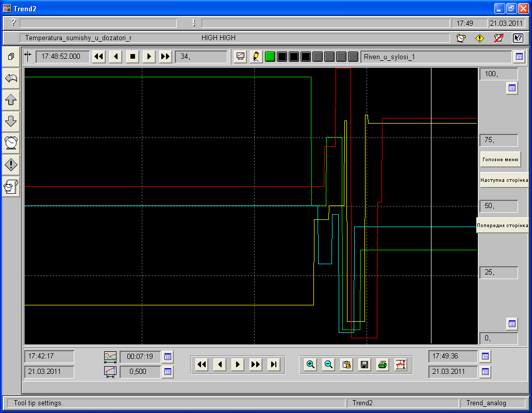Click the warning diamond icon in left sidebar
The width and height of the screenshot is (532, 413).
(11, 165)
